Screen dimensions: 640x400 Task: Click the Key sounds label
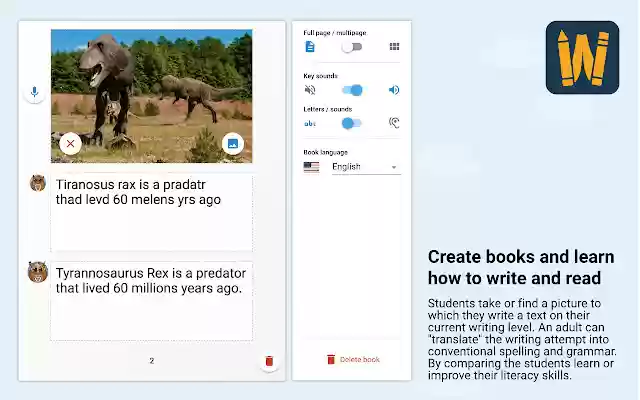tap(320, 76)
